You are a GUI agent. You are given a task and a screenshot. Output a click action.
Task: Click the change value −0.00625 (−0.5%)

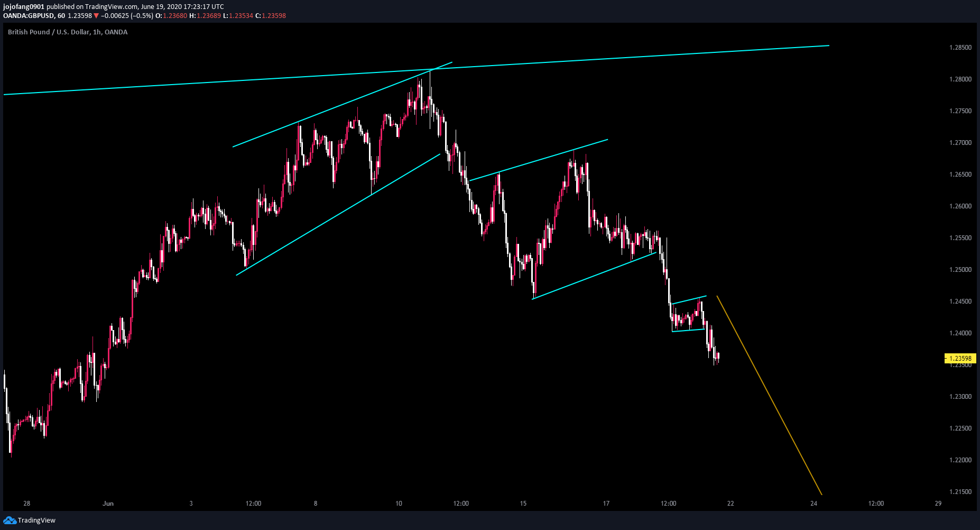(127, 16)
